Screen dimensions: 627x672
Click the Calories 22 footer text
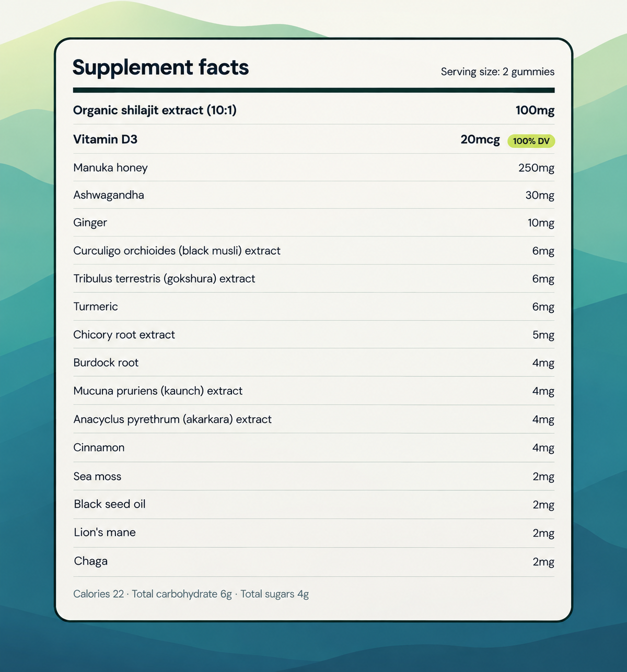[x=99, y=594]
